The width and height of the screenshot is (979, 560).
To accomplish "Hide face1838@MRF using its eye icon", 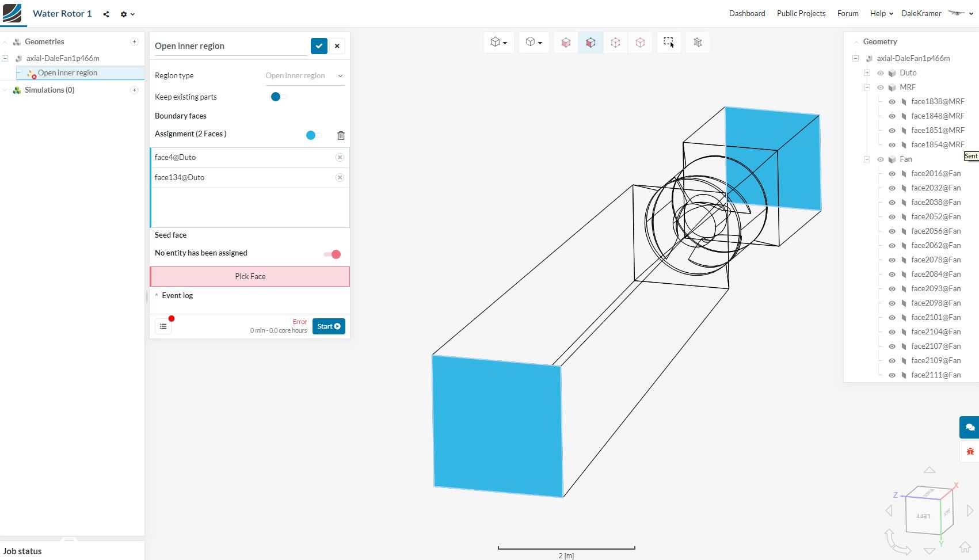I will tap(892, 102).
